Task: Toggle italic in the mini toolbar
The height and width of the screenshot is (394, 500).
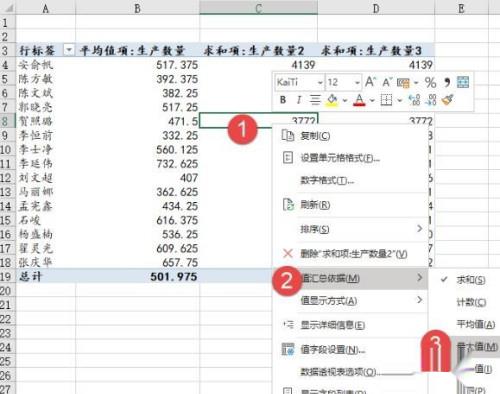Action: click(x=299, y=100)
